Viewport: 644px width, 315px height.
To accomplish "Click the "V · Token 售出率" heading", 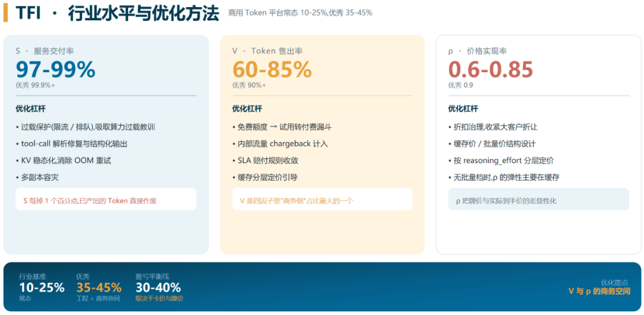I will pyautogui.click(x=267, y=51).
